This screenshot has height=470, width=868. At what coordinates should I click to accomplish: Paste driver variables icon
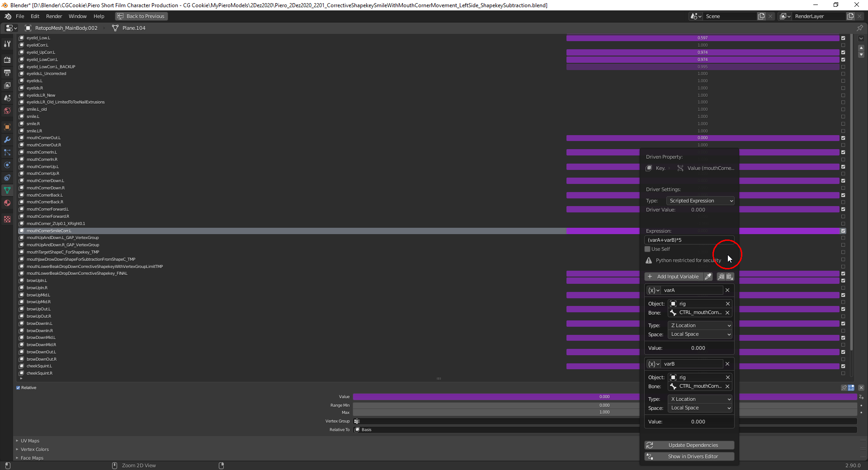tap(730, 277)
